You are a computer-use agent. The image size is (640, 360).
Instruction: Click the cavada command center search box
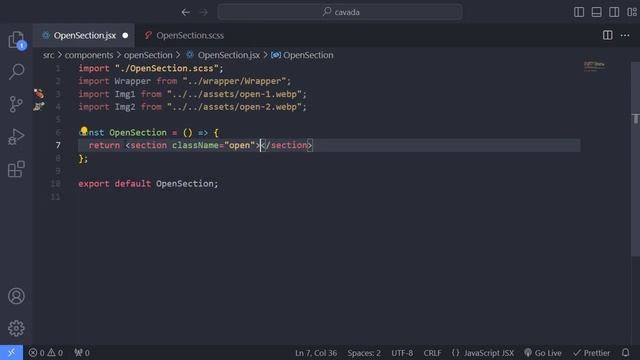(x=340, y=12)
